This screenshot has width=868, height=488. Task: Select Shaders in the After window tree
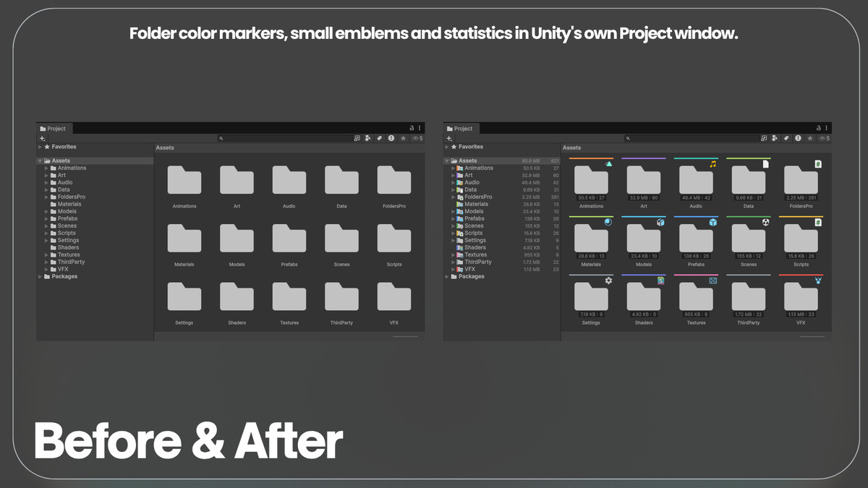click(x=475, y=247)
